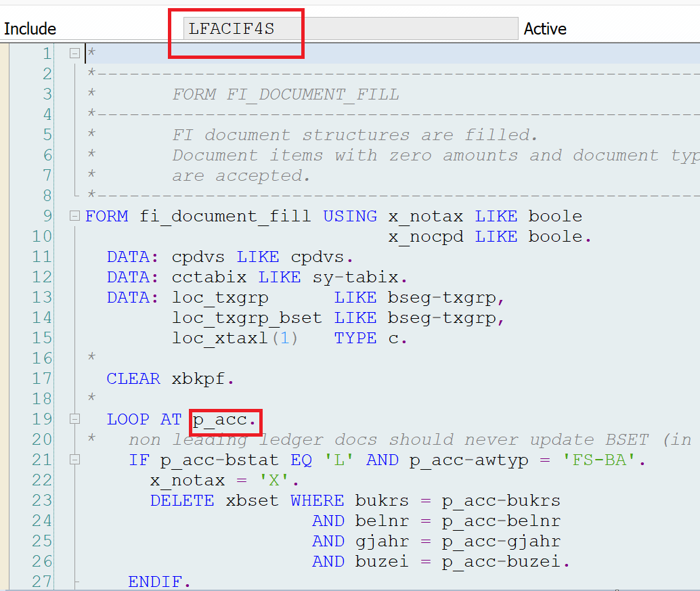The image size is (700, 591).
Task: Click loc_txgrp_bset on line 14
Action: tap(247, 318)
